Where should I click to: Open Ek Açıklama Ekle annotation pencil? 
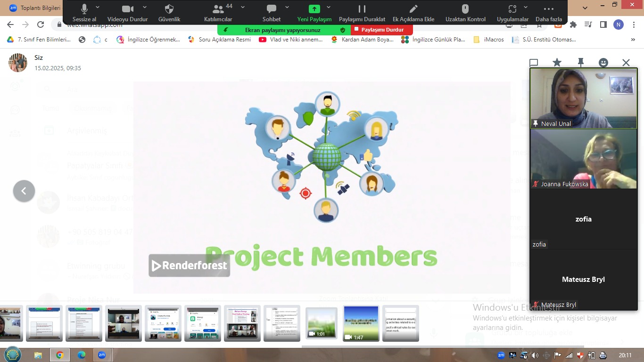413,13
